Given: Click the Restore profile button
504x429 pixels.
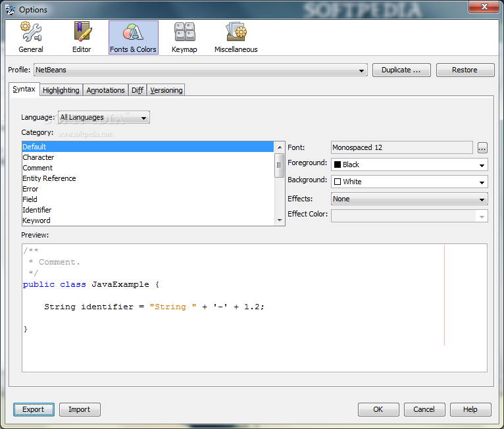Looking at the screenshot, I should point(465,70).
